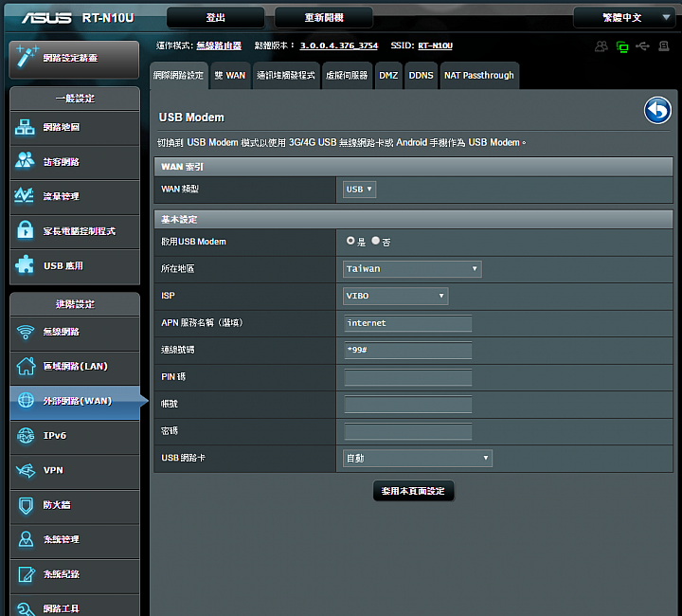Viewport: 682px width, 616px height.
Task: Open the Firewall shield icon (防火牆)
Action: pos(26,505)
